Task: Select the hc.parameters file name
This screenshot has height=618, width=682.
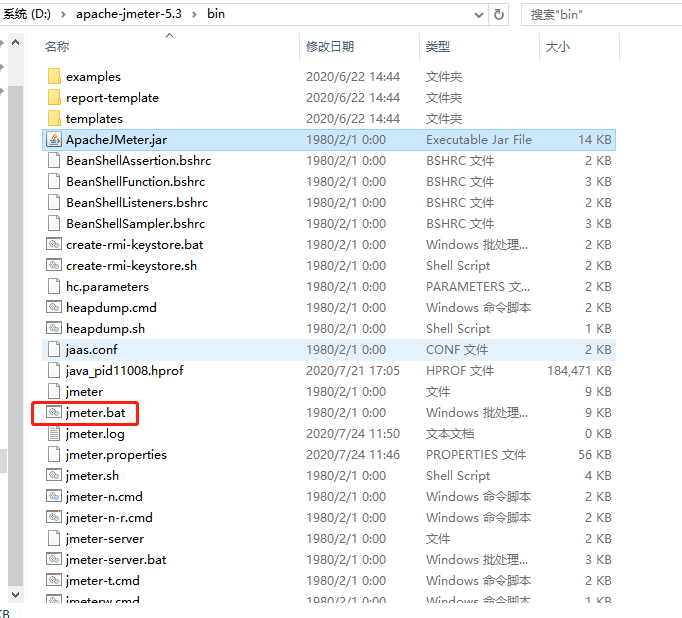Action: (107, 287)
